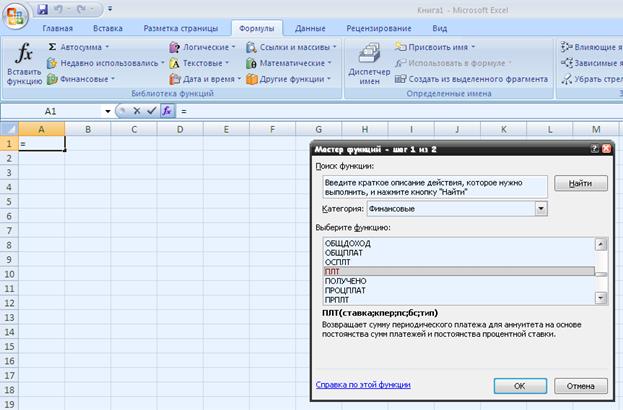Undo using quick access toolbar arrow
The height and width of the screenshot is (410, 623).
pyautogui.click(x=58, y=9)
